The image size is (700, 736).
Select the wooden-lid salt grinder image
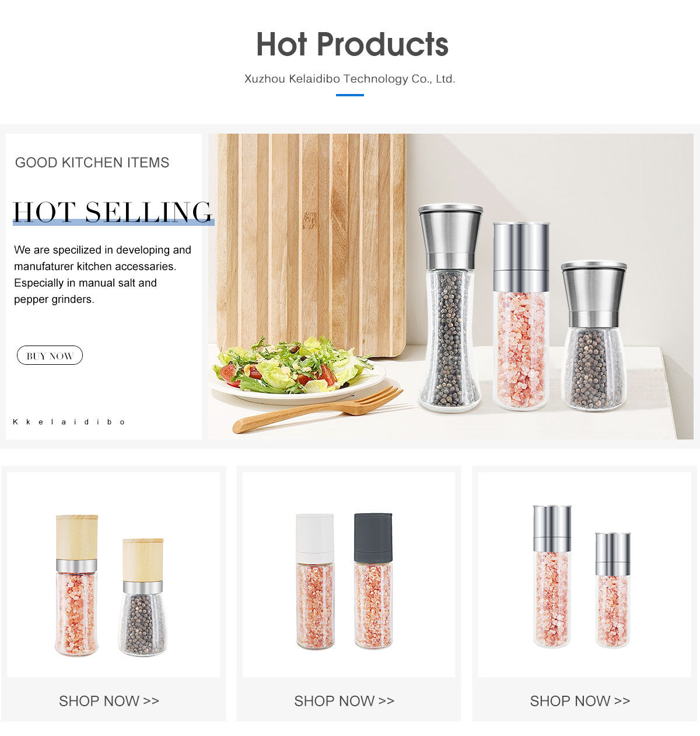pyautogui.click(x=76, y=585)
